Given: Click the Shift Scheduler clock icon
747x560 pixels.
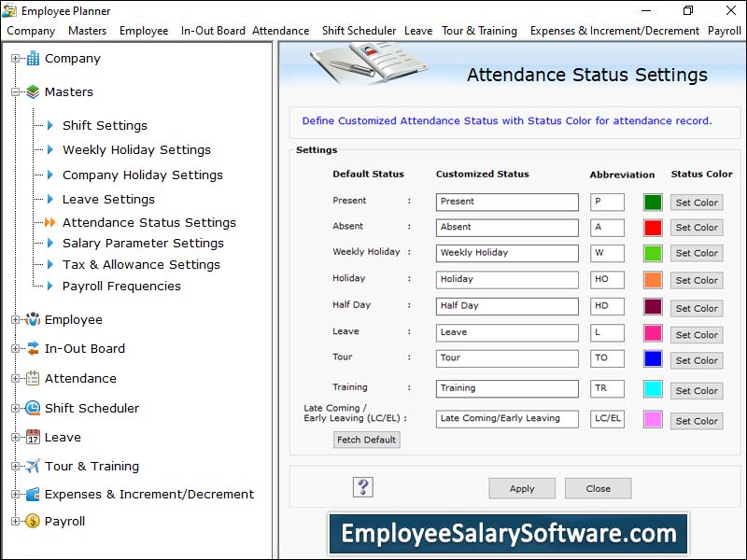Looking at the screenshot, I should pyautogui.click(x=33, y=409).
